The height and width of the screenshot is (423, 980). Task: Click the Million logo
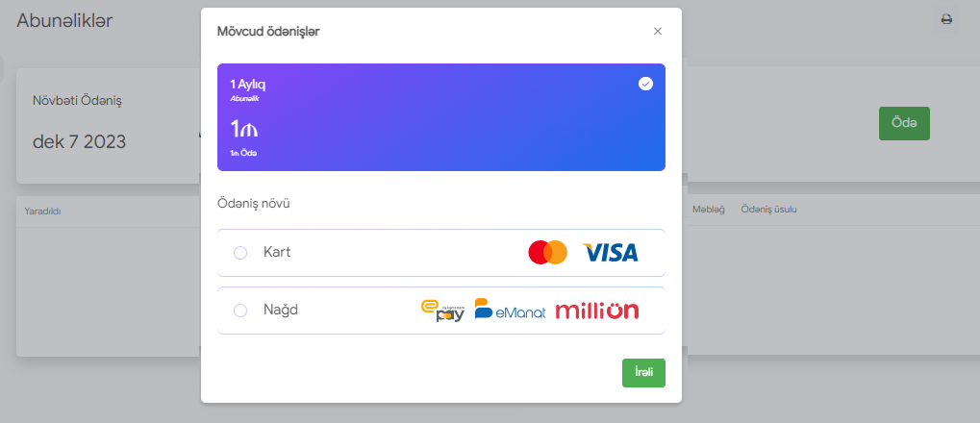597,311
